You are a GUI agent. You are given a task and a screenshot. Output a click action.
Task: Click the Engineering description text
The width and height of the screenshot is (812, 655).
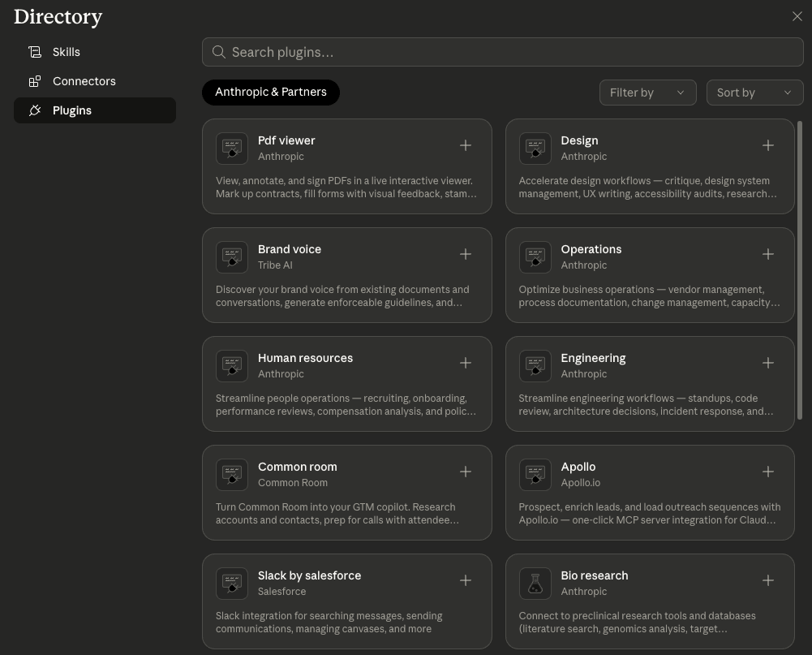click(x=647, y=405)
